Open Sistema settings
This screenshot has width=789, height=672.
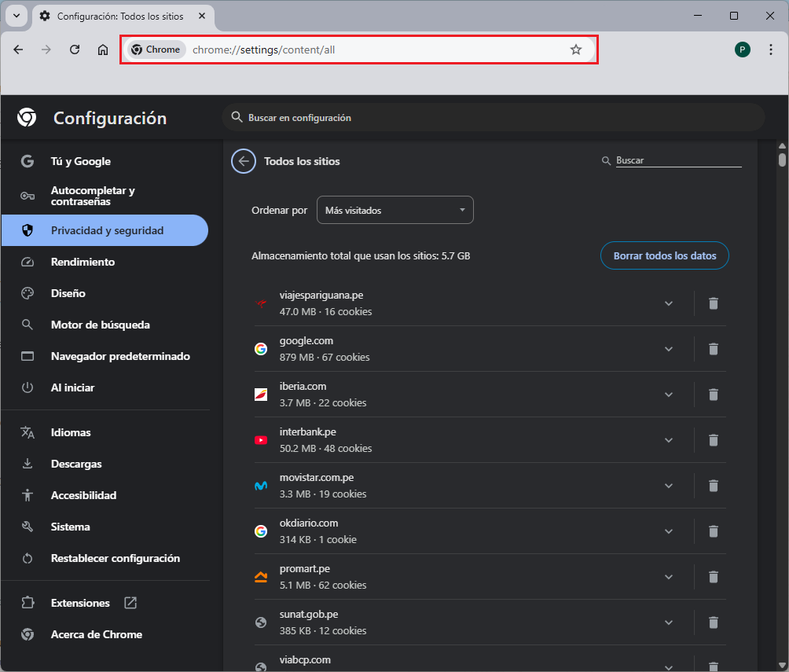(105, 527)
